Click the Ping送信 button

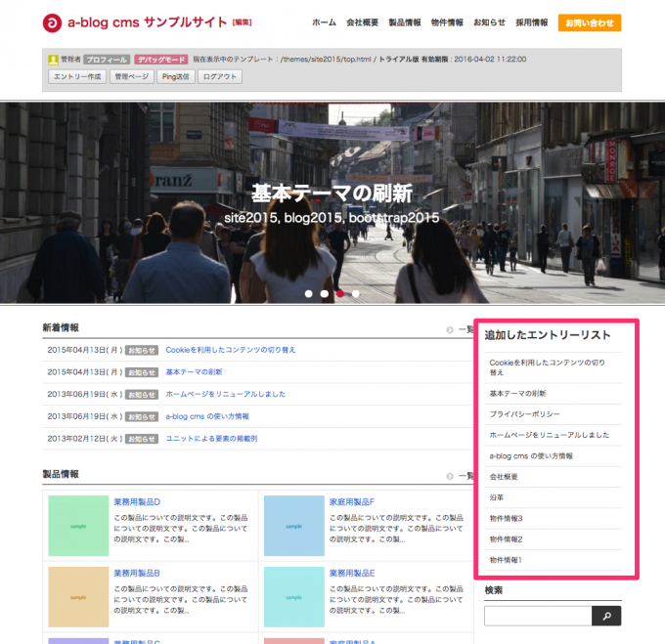tap(176, 76)
